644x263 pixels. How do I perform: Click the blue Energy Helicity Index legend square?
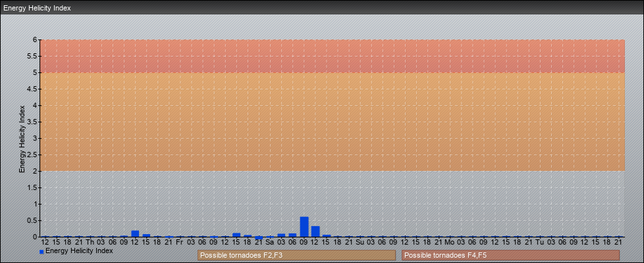[x=41, y=252]
